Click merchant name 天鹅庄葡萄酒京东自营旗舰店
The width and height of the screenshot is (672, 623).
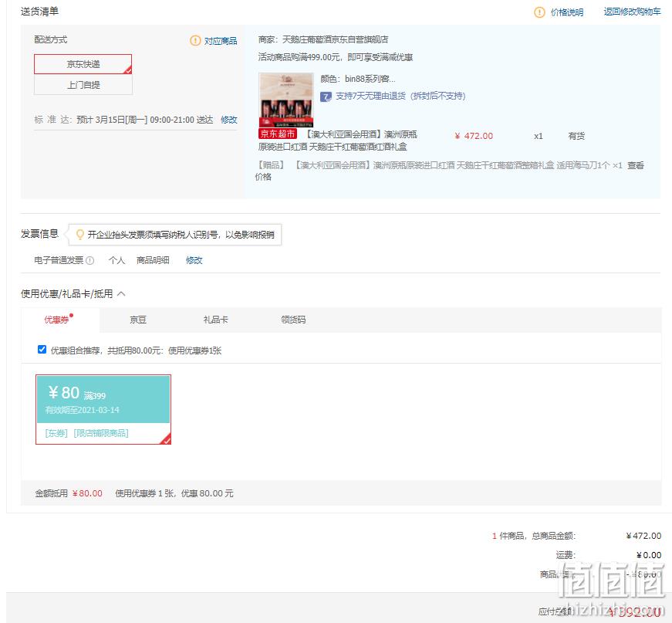[x=335, y=40]
